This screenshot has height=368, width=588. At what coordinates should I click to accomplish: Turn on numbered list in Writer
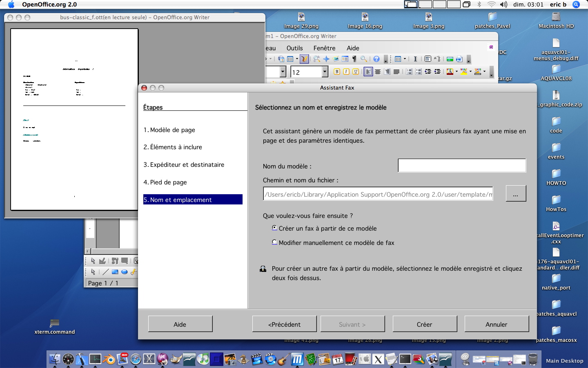click(x=409, y=72)
